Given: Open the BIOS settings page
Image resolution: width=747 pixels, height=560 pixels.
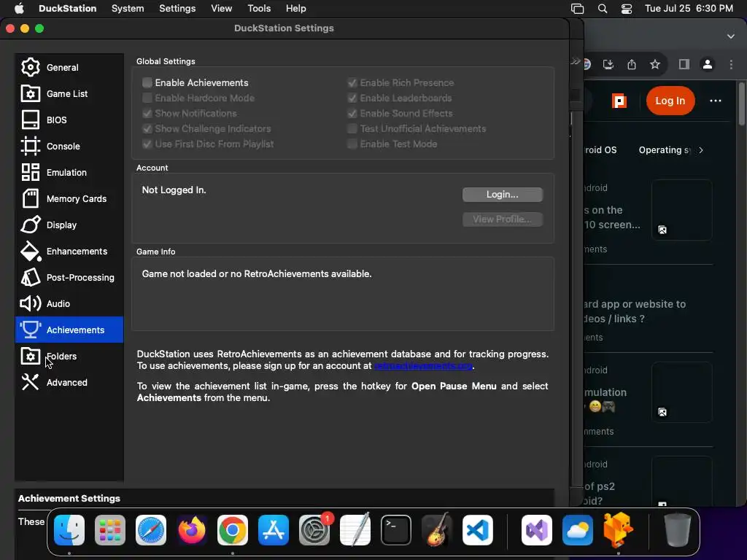Looking at the screenshot, I should (x=69, y=120).
